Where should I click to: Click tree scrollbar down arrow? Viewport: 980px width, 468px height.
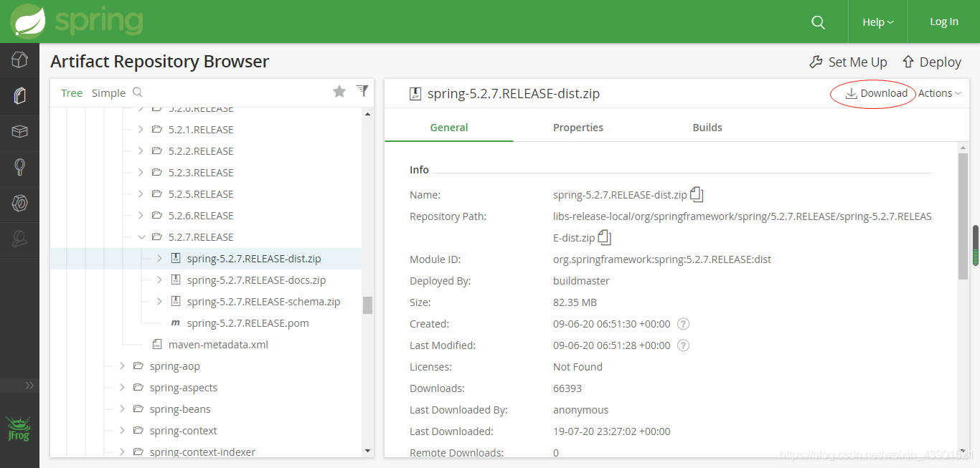click(x=368, y=451)
